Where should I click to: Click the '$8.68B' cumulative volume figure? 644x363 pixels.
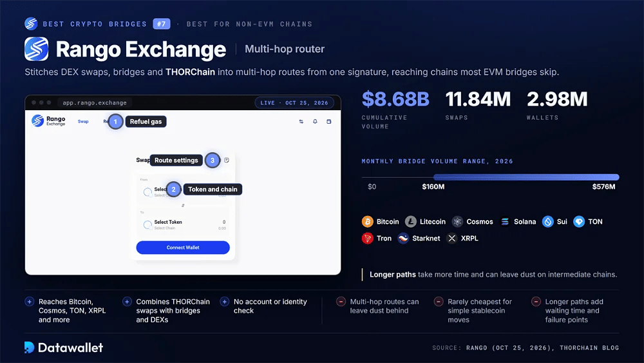coord(395,99)
